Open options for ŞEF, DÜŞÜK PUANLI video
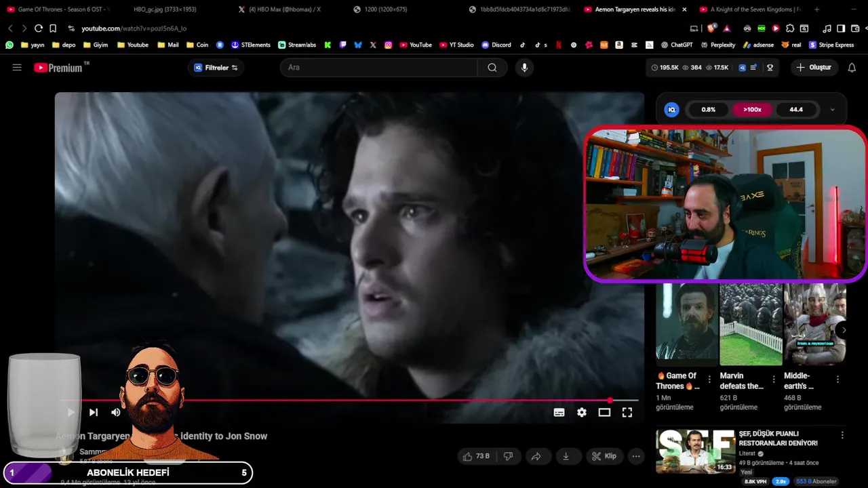Screen dimensions: 868x488 842,435
